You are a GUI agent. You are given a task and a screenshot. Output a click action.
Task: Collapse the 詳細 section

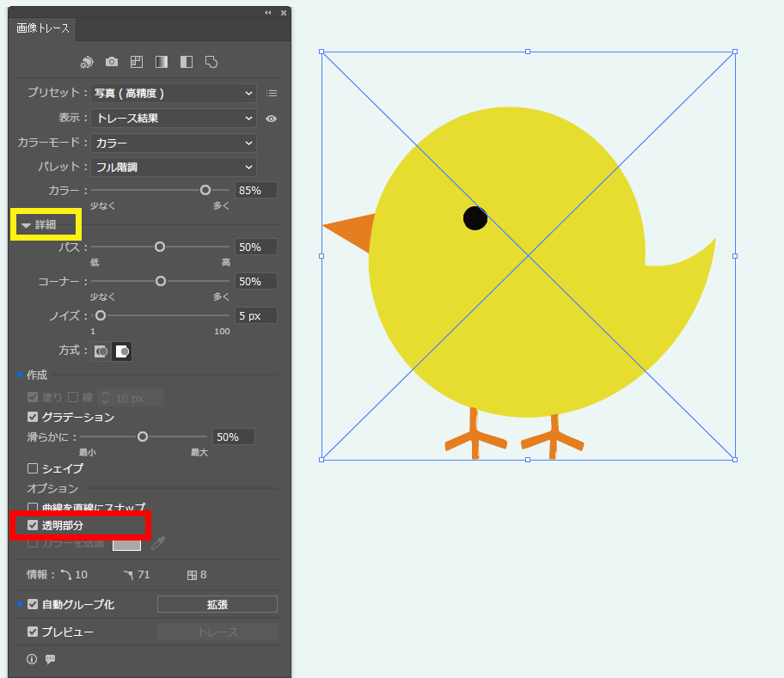(x=27, y=225)
